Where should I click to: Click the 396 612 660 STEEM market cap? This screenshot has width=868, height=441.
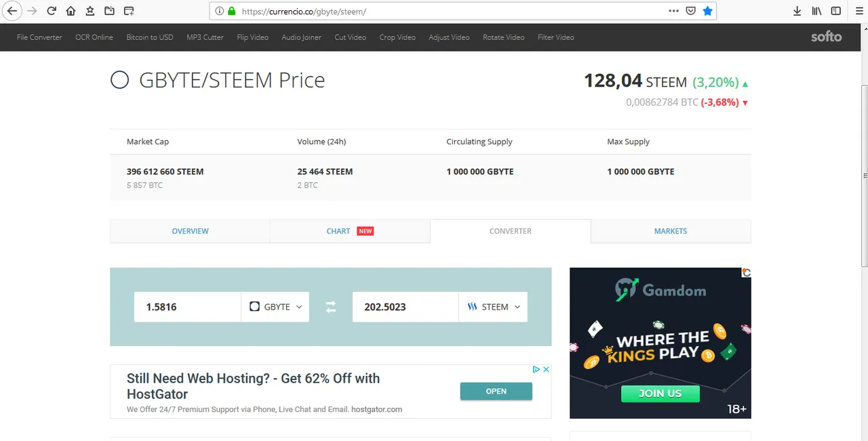[165, 172]
